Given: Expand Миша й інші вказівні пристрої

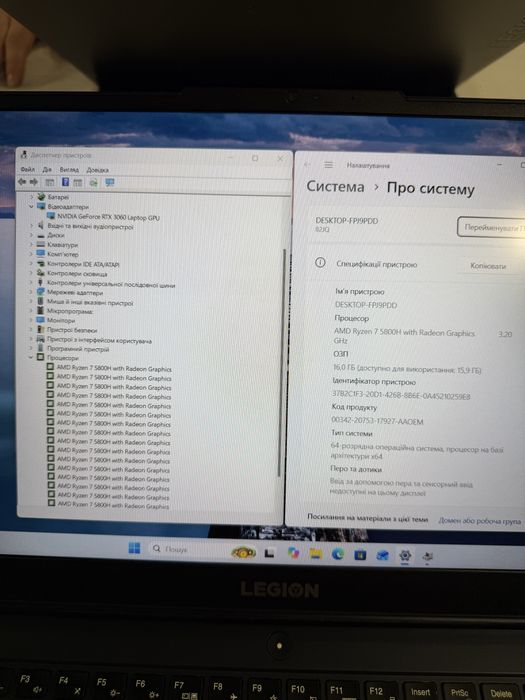Looking at the screenshot, I should pyautogui.click(x=31, y=302).
